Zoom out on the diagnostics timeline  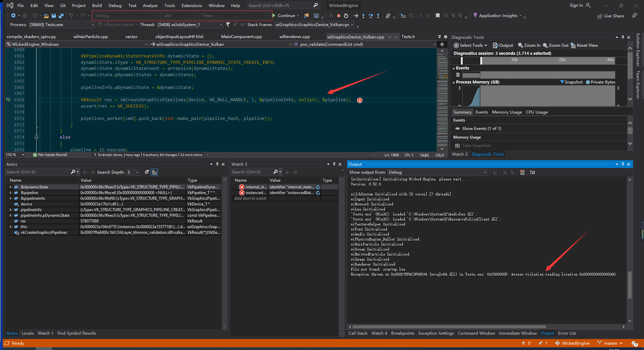(x=556, y=45)
